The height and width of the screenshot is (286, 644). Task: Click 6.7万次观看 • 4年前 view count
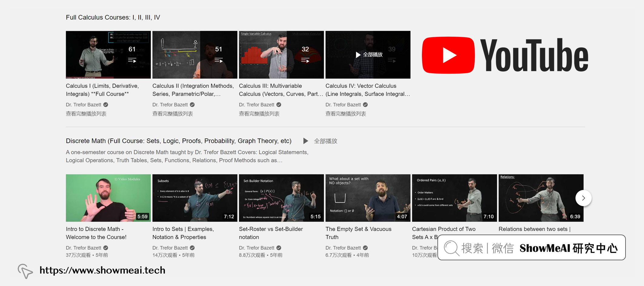[x=347, y=255]
